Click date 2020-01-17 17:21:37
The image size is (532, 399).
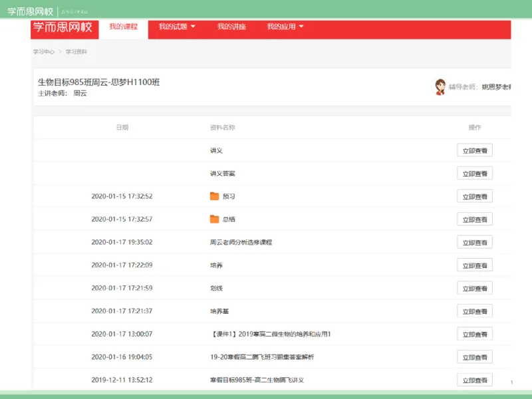click(x=122, y=311)
